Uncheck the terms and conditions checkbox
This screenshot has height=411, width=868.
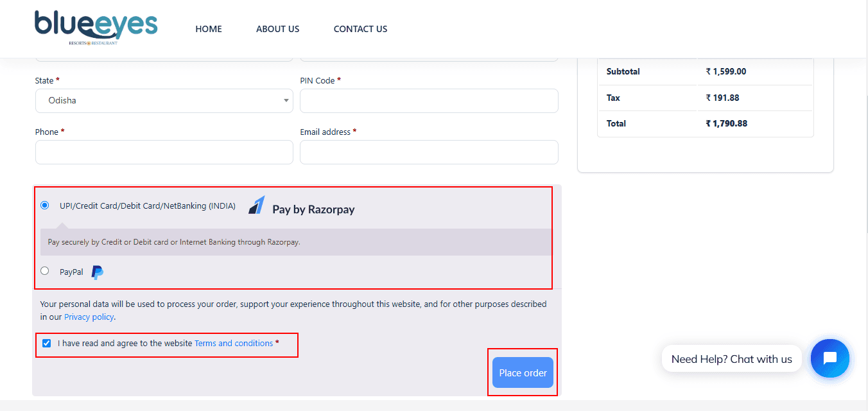pos(47,343)
